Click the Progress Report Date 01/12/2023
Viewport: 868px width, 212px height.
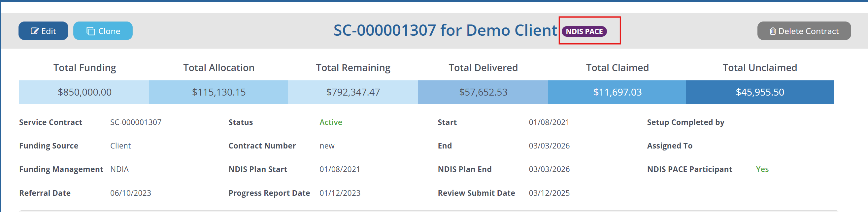pyautogui.click(x=340, y=193)
